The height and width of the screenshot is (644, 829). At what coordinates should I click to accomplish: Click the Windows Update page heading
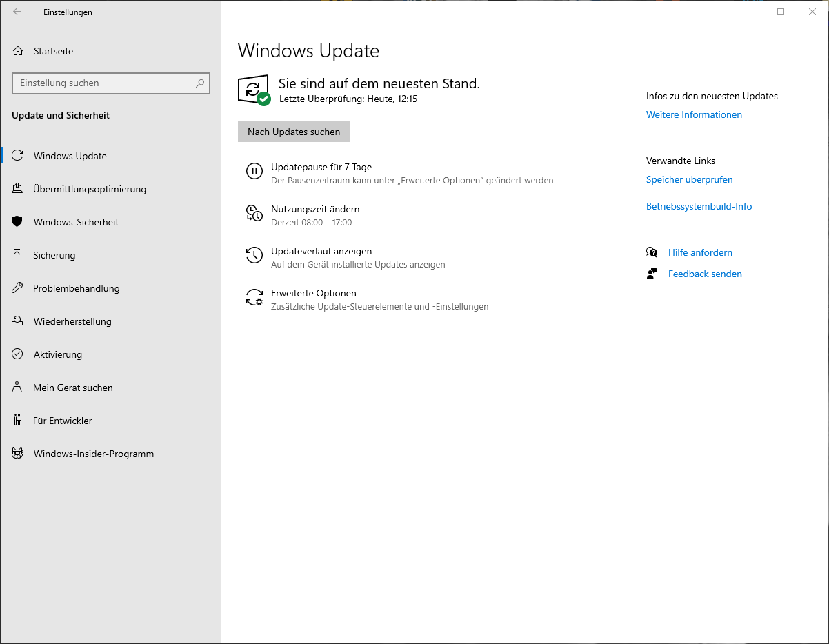[308, 51]
